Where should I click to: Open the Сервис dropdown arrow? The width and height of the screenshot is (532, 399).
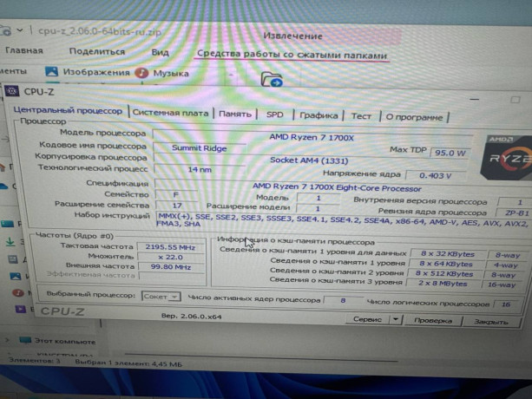coord(396,320)
